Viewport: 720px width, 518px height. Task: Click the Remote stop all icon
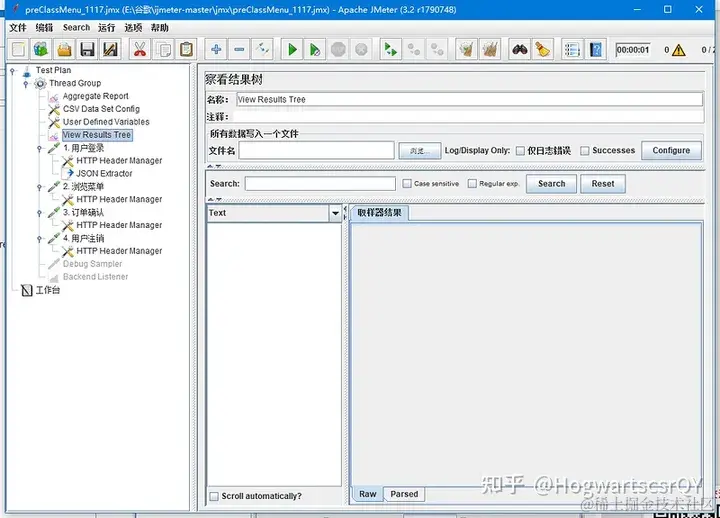point(414,49)
